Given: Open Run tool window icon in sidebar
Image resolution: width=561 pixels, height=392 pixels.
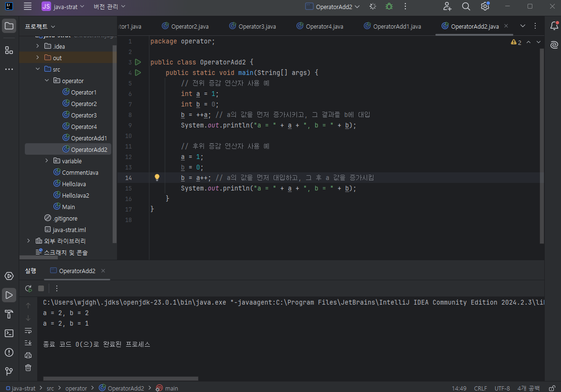Looking at the screenshot, I should (9, 295).
